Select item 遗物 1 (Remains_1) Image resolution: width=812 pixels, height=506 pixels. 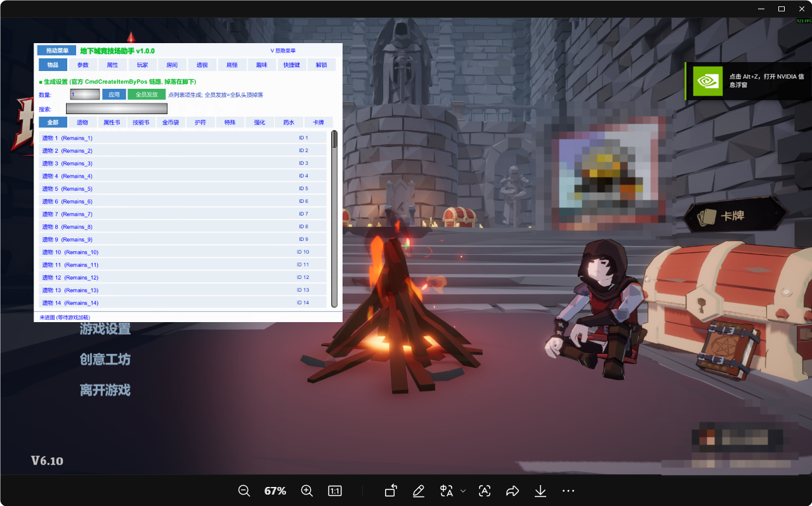coord(183,138)
